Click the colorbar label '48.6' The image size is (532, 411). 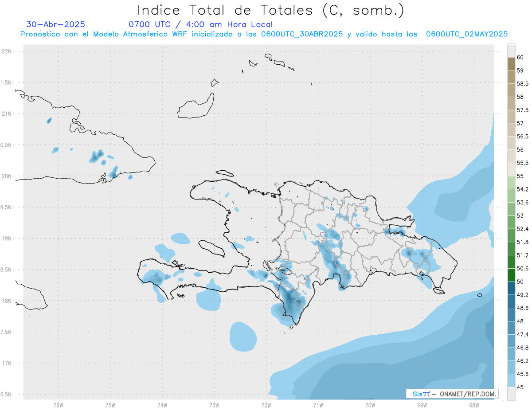tap(523, 308)
